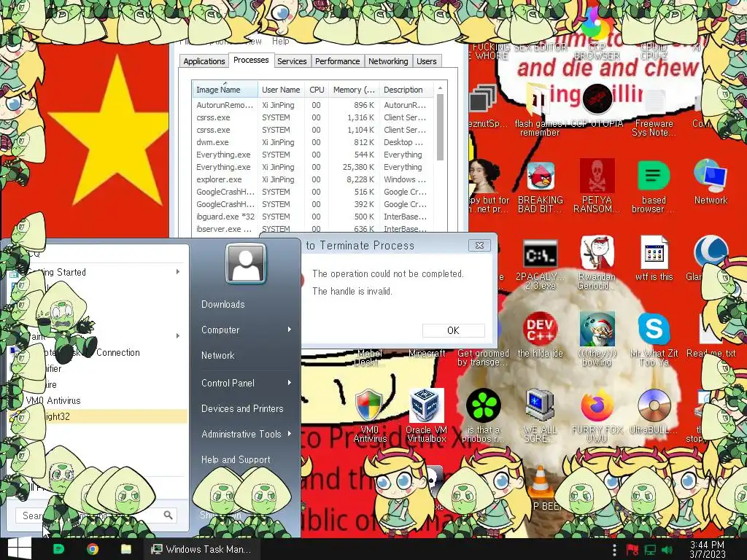This screenshot has width=747, height=560.
Task: Open Downloads from the Start menu
Action: tap(223, 304)
